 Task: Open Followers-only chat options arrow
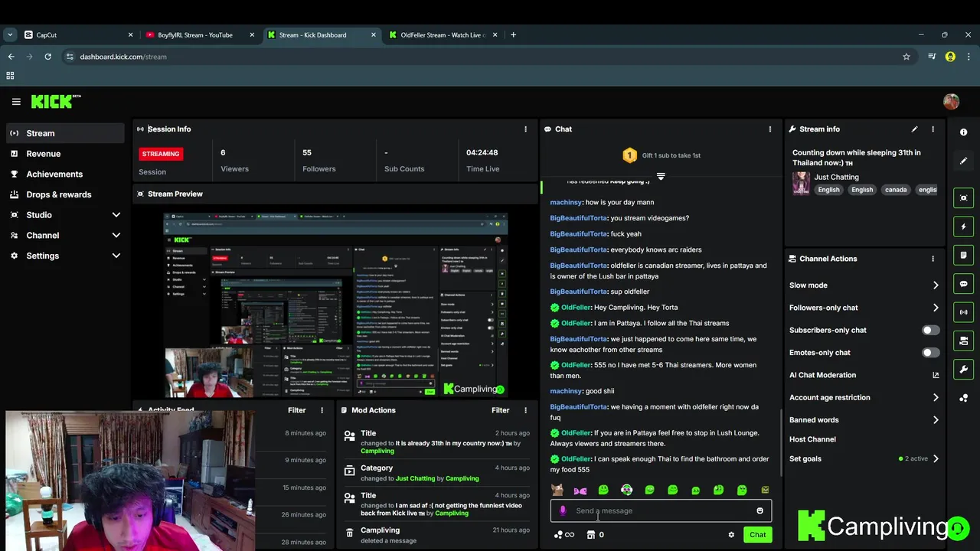coord(936,308)
